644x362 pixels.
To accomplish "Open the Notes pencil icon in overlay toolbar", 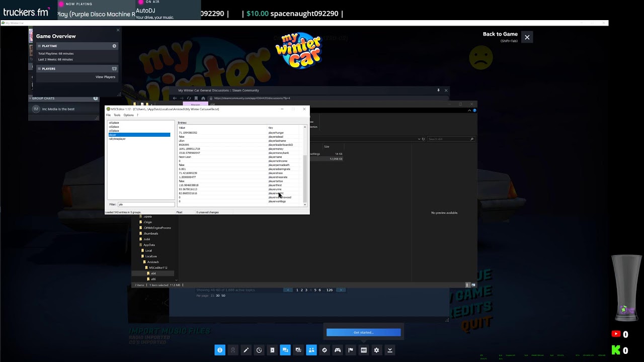I will click(246, 350).
